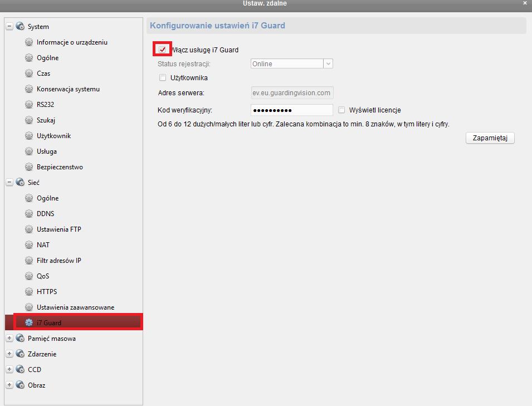This screenshot has width=532, height=406.
Task: Click the gear icon beside Ustawienia zaawansowane
Action: coord(29,307)
